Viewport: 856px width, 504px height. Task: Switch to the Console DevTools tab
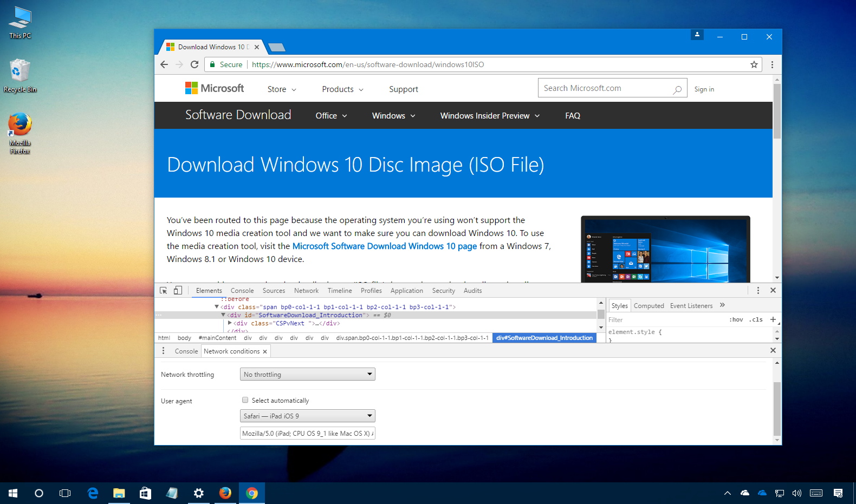click(x=242, y=291)
